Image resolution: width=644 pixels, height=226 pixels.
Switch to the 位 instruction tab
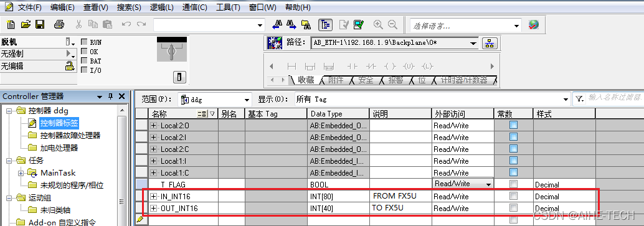[422, 80]
